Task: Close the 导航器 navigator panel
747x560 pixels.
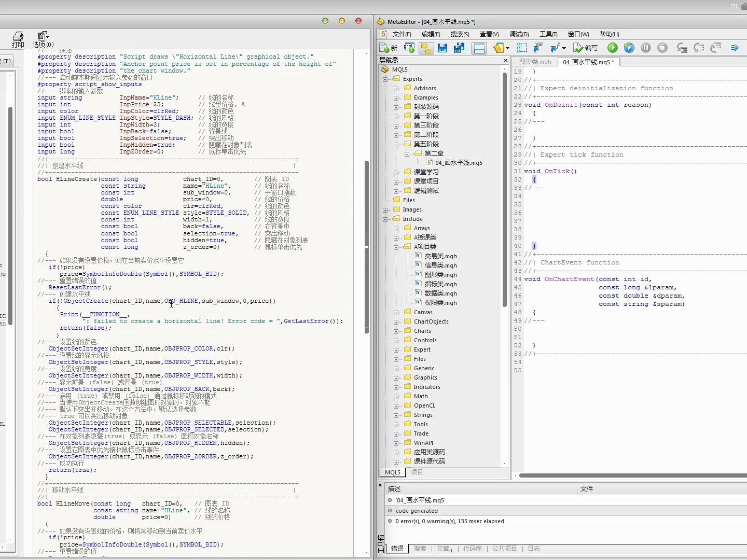Action: (506, 61)
